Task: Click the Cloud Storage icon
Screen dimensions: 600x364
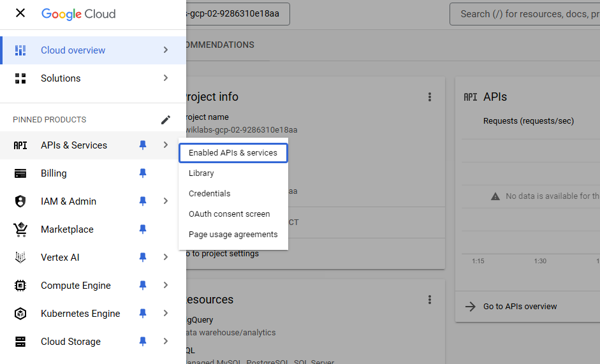Action: click(20, 342)
